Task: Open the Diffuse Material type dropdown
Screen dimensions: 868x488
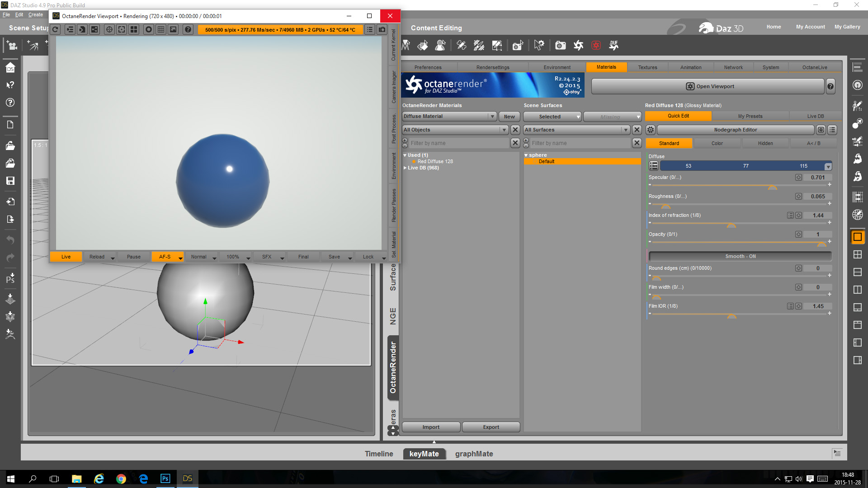Action: point(449,116)
